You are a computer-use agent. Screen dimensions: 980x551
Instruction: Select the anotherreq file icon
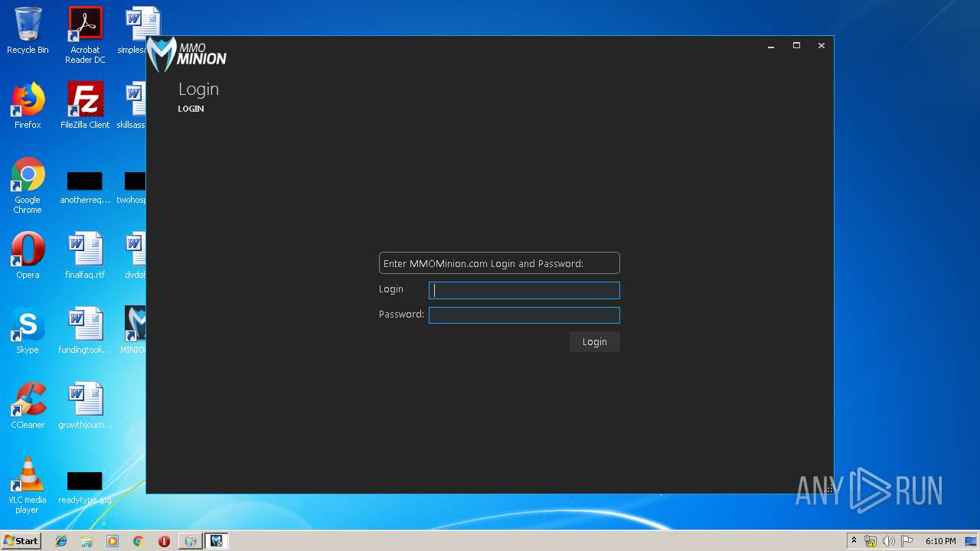tap(85, 188)
